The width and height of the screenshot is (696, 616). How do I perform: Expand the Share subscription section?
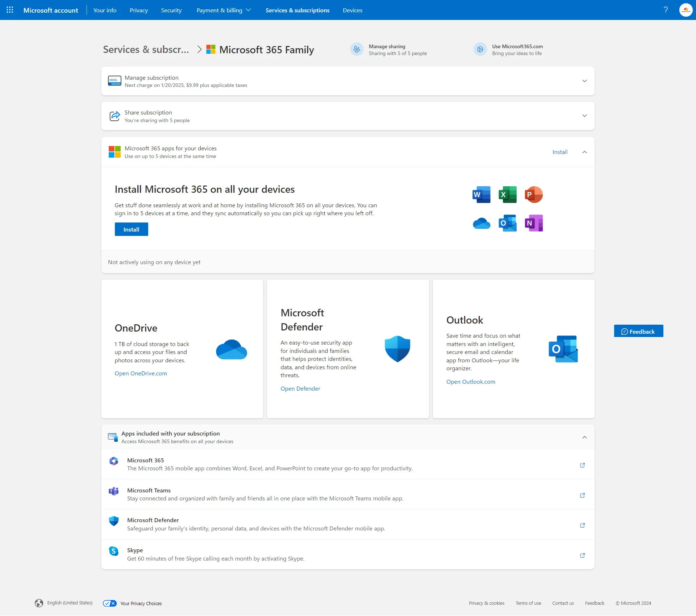click(584, 116)
